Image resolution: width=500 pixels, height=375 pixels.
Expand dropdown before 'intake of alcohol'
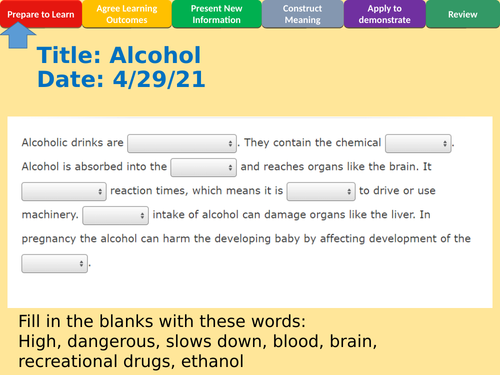click(x=115, y=215)
